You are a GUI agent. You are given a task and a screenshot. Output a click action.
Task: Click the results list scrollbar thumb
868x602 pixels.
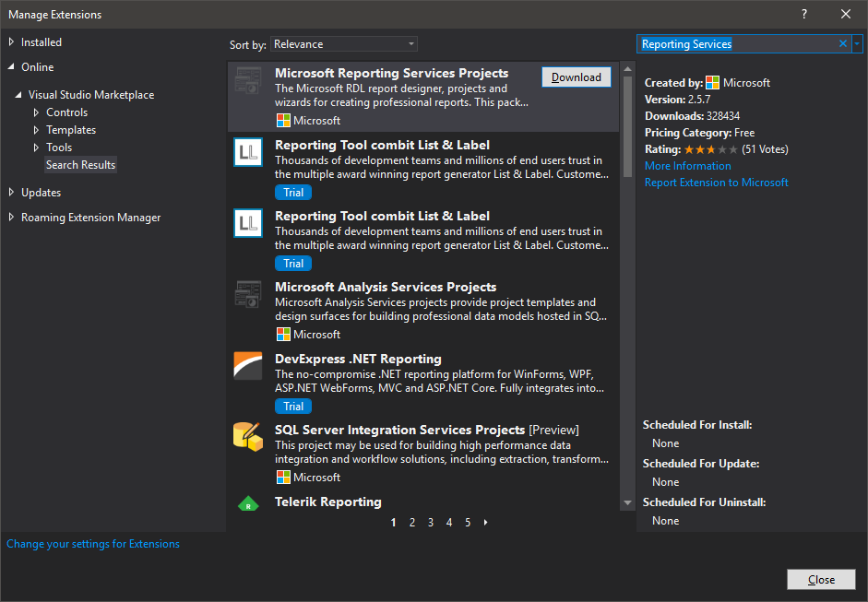(627, 126)
